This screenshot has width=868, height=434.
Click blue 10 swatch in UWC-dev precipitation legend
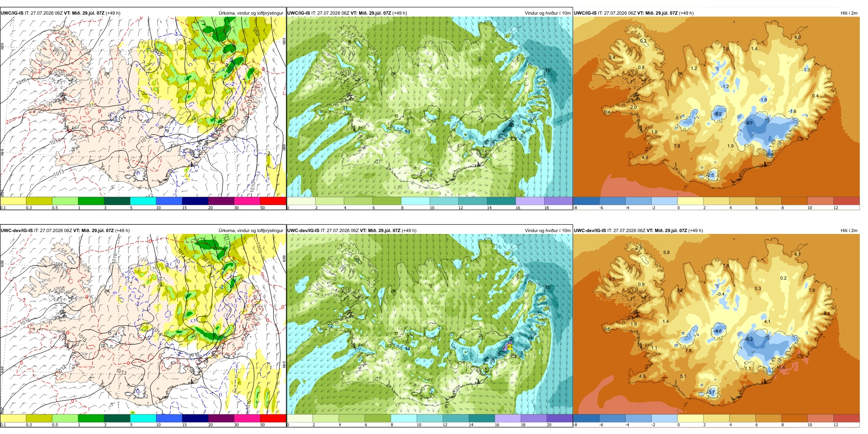[169, 418]
